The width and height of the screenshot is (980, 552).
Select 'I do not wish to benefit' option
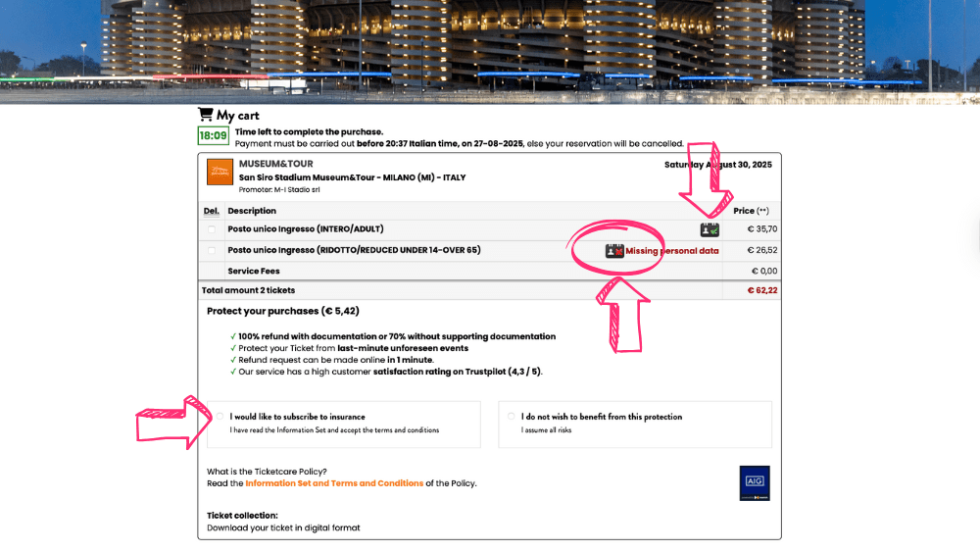click(x=512, y=417)
